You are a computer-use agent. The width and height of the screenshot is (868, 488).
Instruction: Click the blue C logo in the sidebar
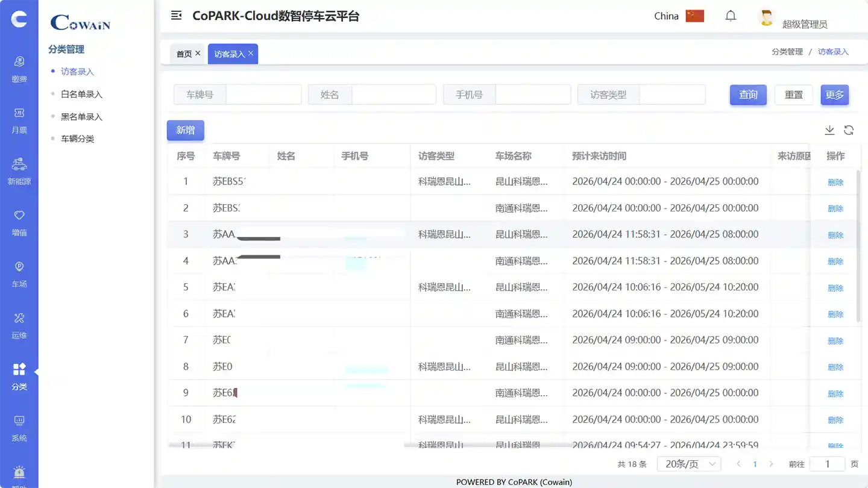coord(19,19)
